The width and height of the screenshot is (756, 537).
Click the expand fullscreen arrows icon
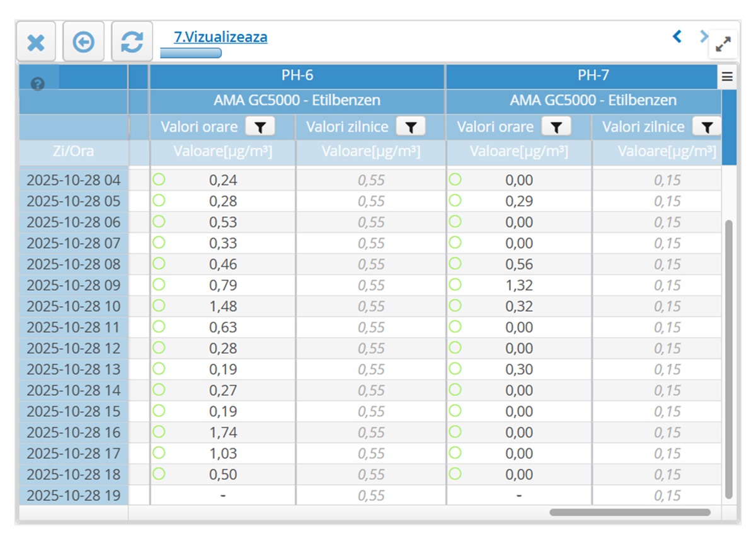click(x=723, y=44)
